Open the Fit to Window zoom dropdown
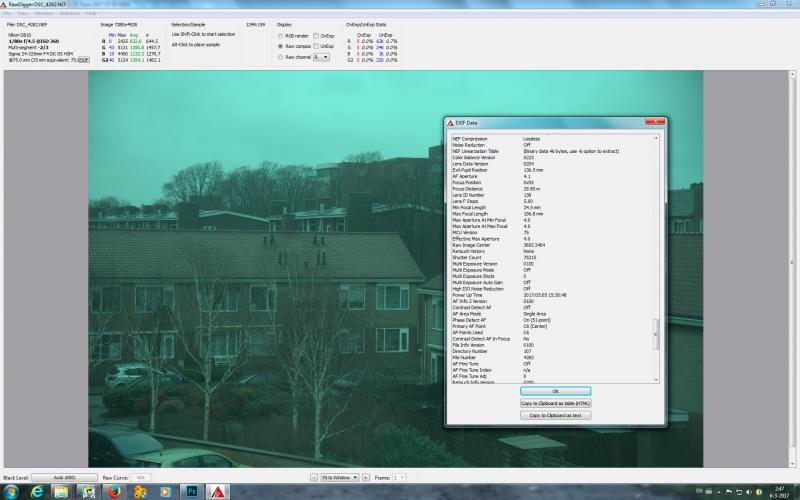This screenshot has width=800, height=500. click(340, 478)
